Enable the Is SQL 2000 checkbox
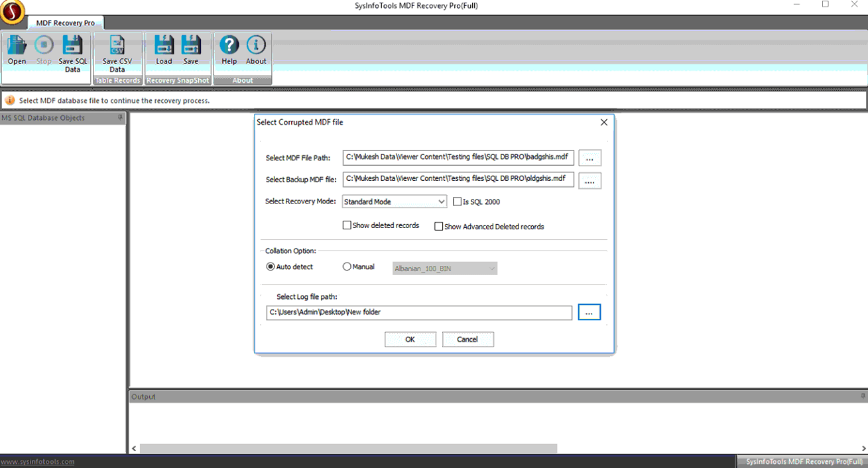This screenshot has width=868, height=468. pos(457,202)
